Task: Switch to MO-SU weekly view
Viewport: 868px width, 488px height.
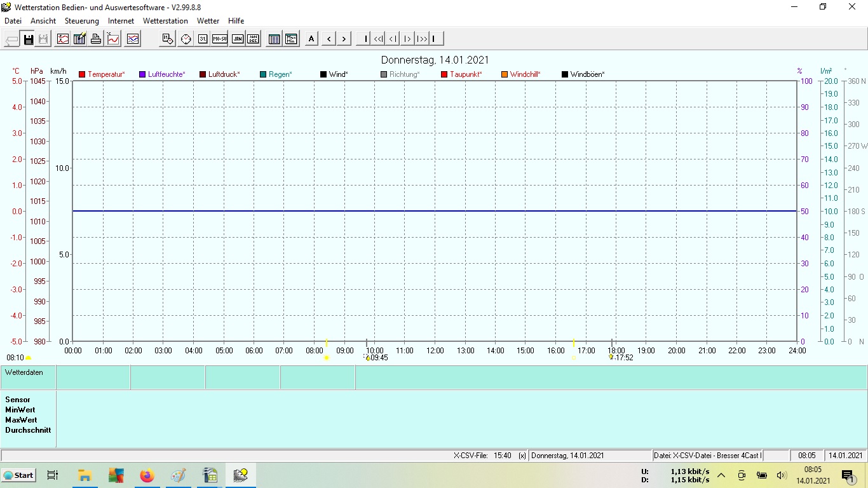Action: point(219,39)
